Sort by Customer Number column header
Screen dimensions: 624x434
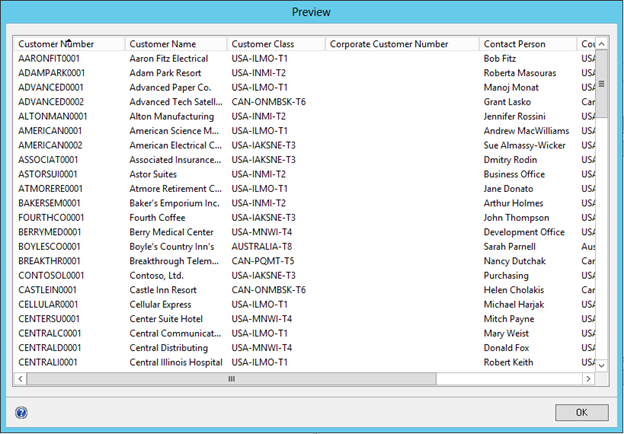[69, 44]
